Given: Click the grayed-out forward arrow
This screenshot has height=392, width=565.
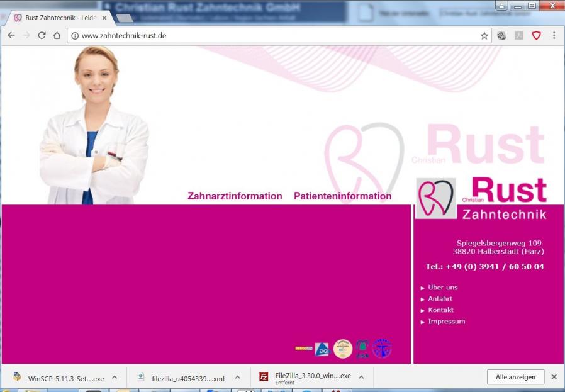Looking at the screenshot, I should [26, 35].
